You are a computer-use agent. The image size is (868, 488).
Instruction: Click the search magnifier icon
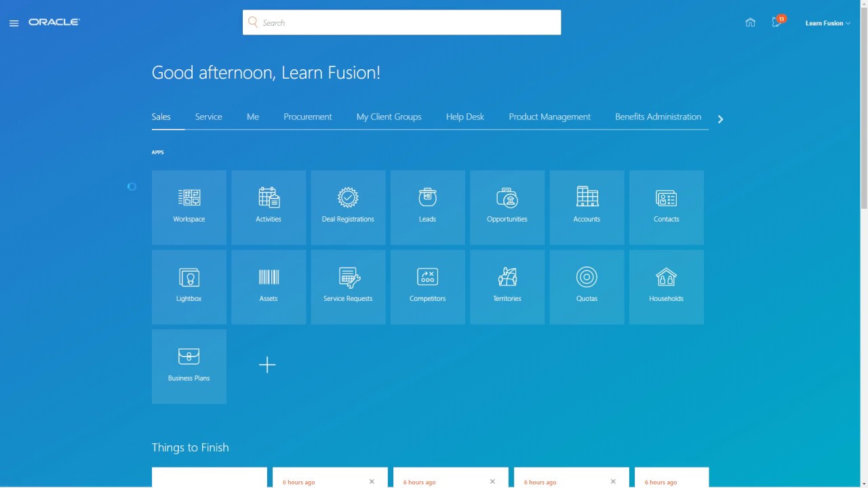click(x=253, y=22)
